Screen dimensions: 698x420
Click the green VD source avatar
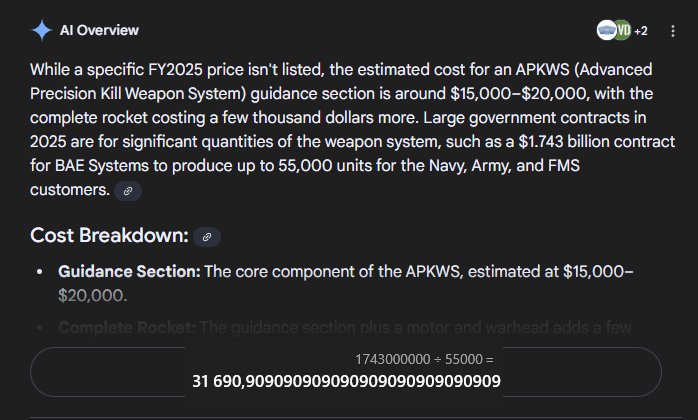point(622,30)
